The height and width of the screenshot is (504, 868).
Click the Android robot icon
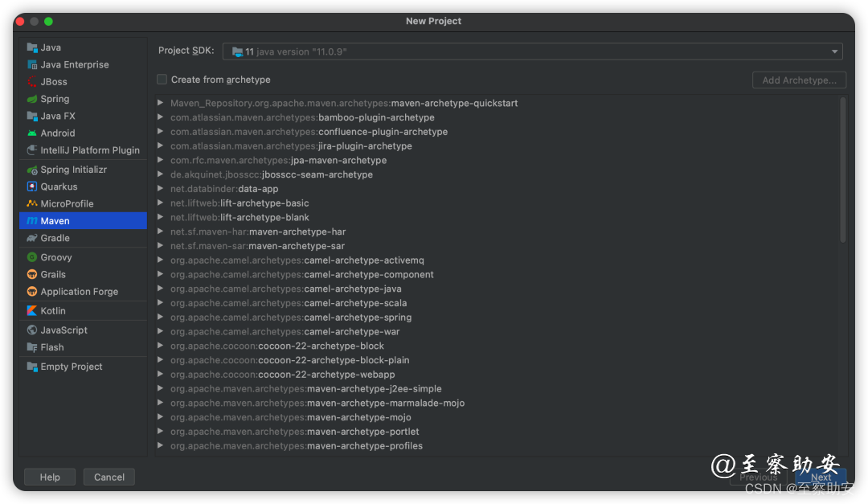[32, 133]
